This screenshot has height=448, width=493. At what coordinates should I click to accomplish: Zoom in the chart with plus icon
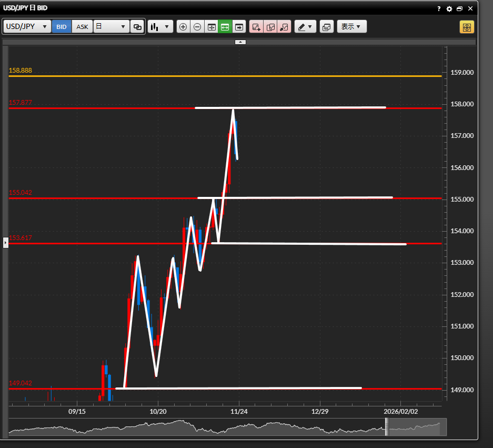183,27
